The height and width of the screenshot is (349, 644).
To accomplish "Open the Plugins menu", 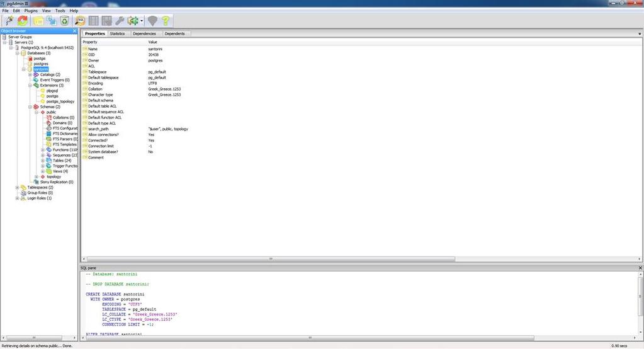I will coord(31,11).
